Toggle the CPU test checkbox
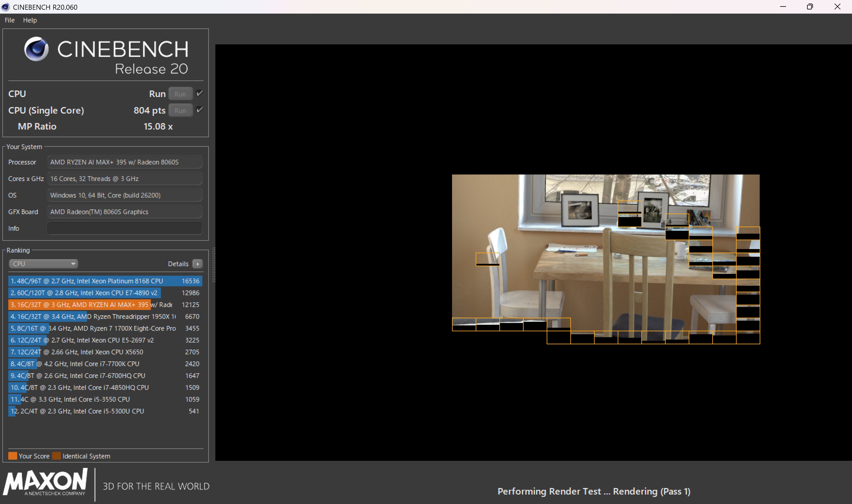The image size is (852, 504). (x=199, y=93)
